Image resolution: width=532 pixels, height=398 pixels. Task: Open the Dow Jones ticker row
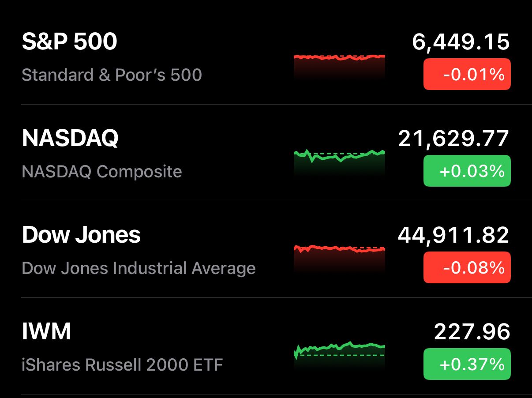pos(266,249)
